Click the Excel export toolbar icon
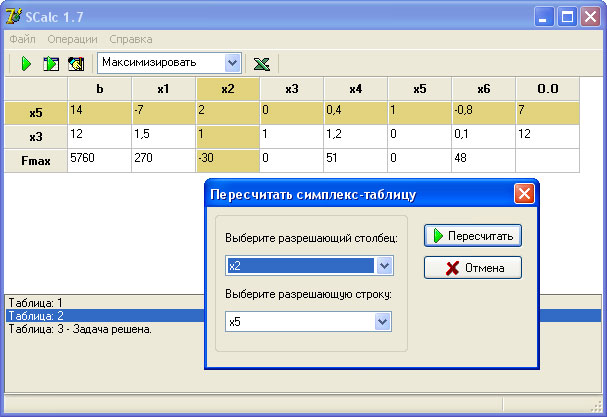The image size is (607, 417). [x=262, y=64]
